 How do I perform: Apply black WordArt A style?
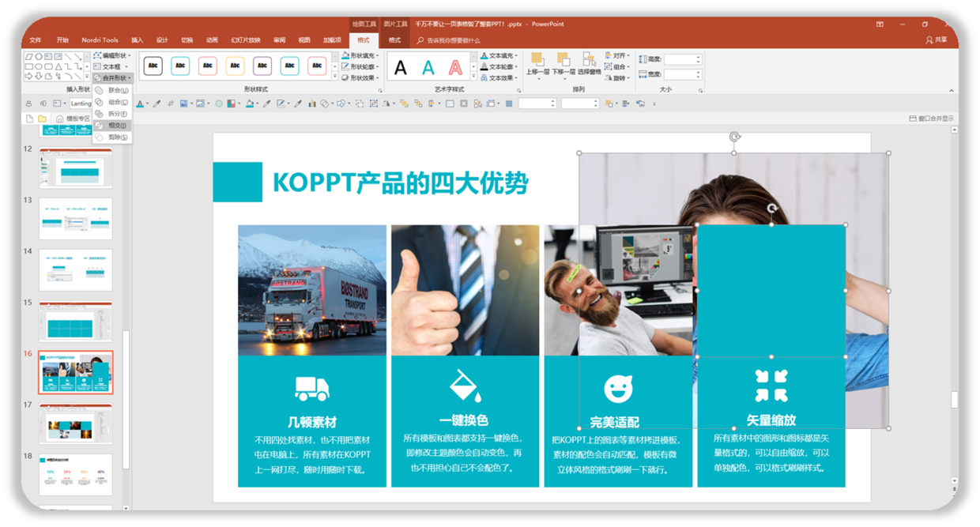click(x=401, y=68)
